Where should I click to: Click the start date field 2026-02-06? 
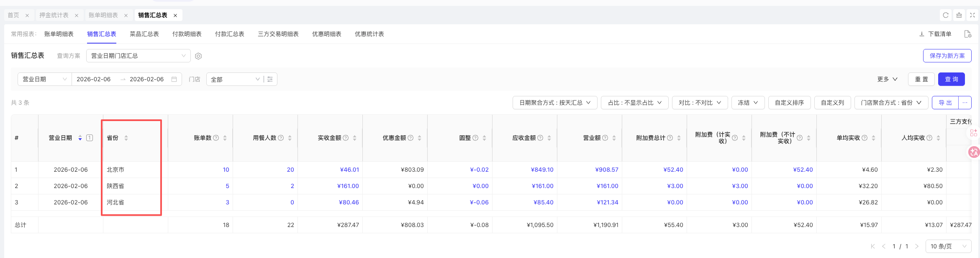[x=94, y=79]
